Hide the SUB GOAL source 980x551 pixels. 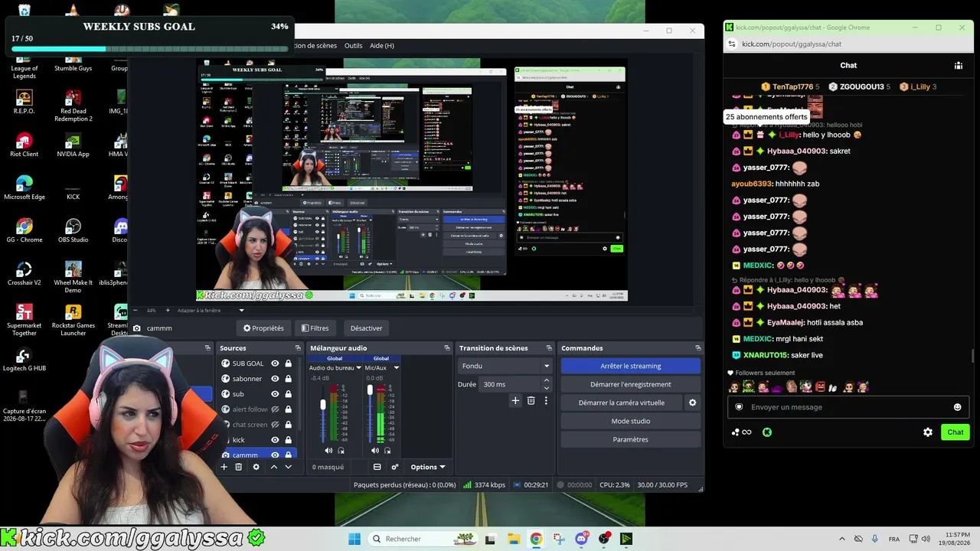point(275,364)
